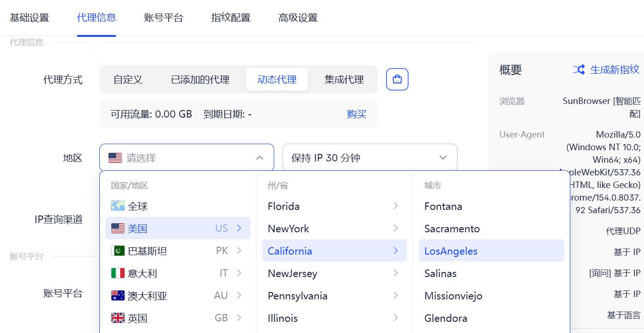
Task: Click 生成新指纹 link
Action: tap(615, 70)
